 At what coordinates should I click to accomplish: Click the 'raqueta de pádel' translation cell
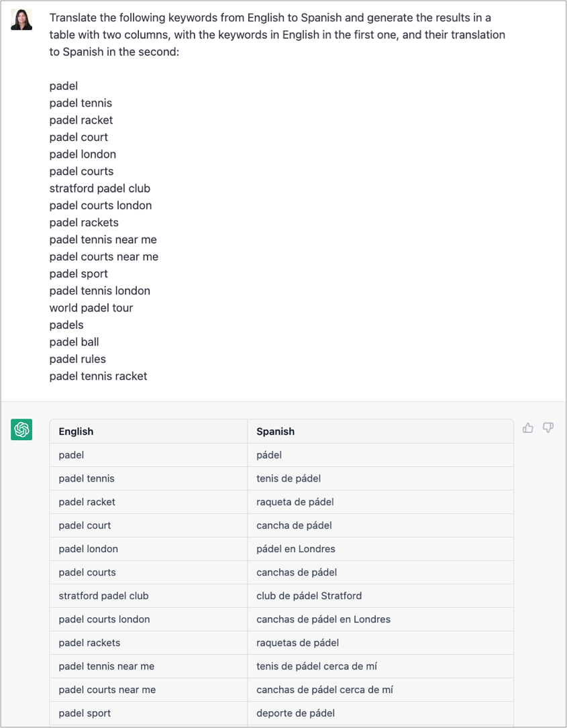[x=295, y=502]
